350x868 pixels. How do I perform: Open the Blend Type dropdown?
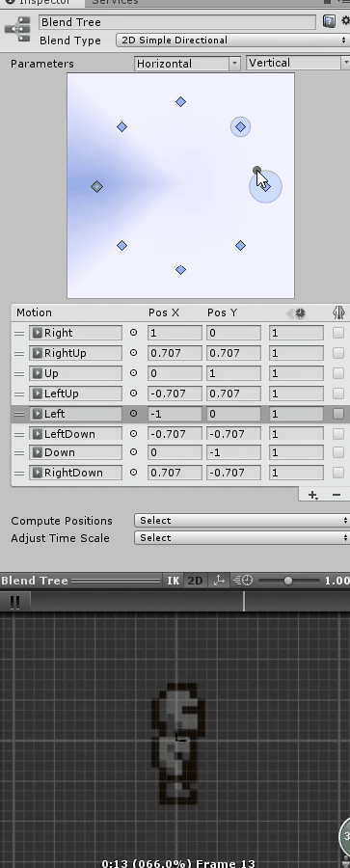point(232,40)
